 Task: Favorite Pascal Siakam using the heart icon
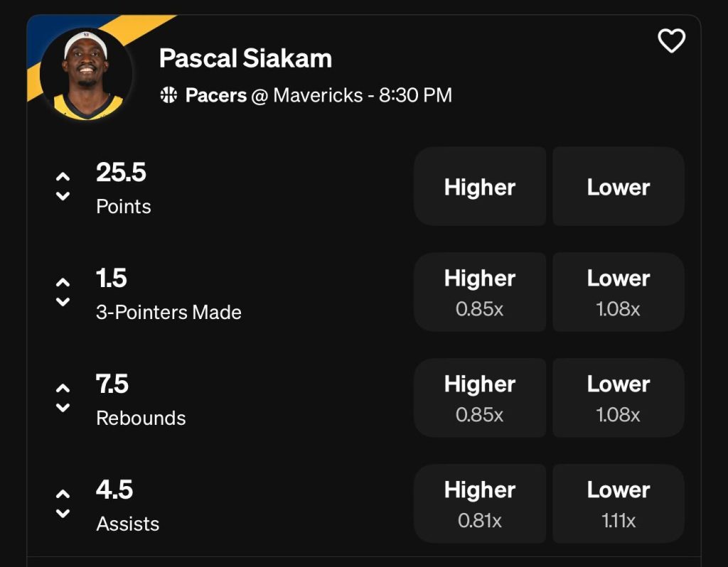point(671,41)
